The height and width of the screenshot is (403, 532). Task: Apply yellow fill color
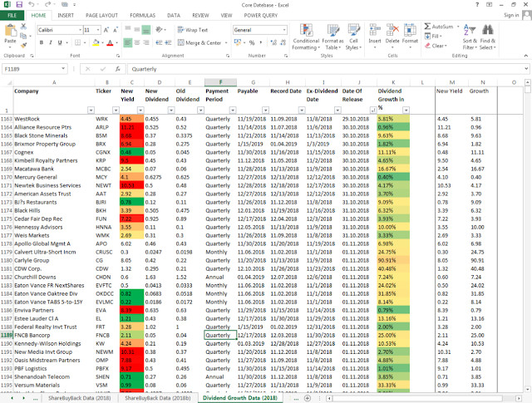click(x=96, y=42)
